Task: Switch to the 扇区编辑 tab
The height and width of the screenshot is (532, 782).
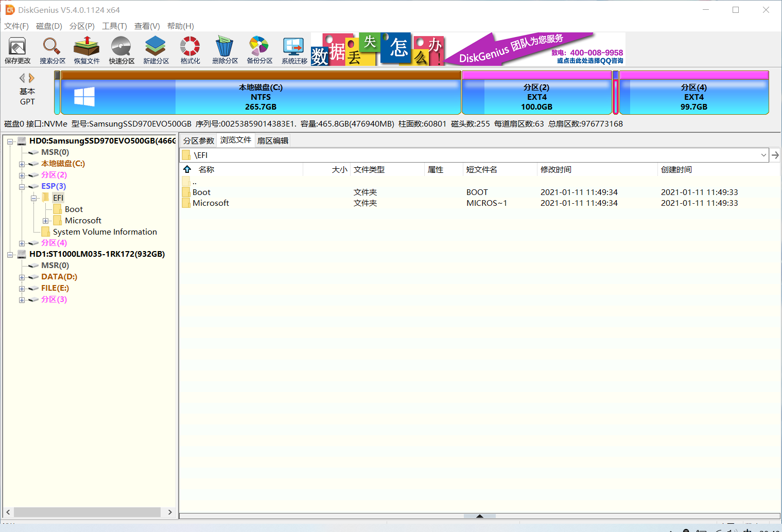Action: pos(273,140)
